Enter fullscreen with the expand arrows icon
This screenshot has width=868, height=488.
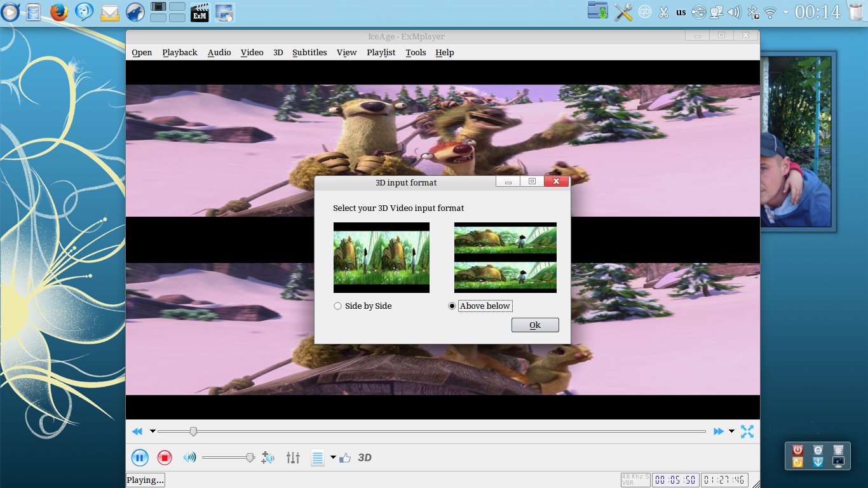coord(747,431)
